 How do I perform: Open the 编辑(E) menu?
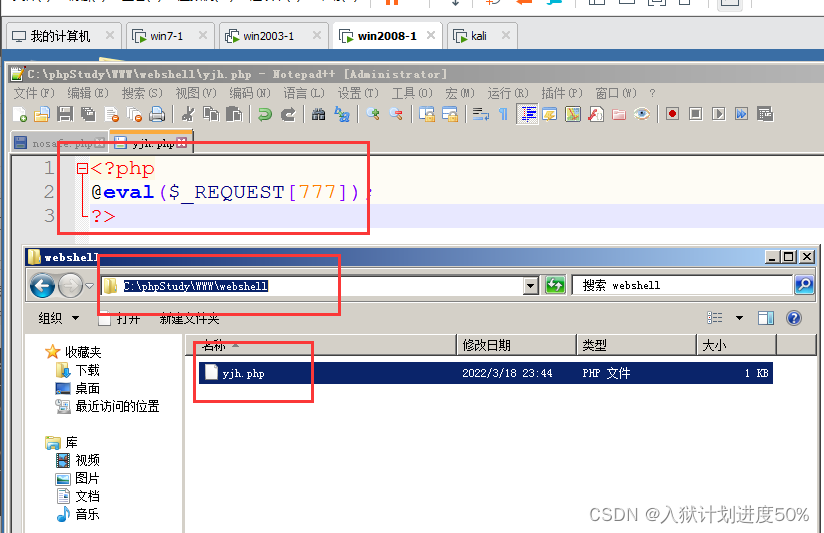pos(88,93)
